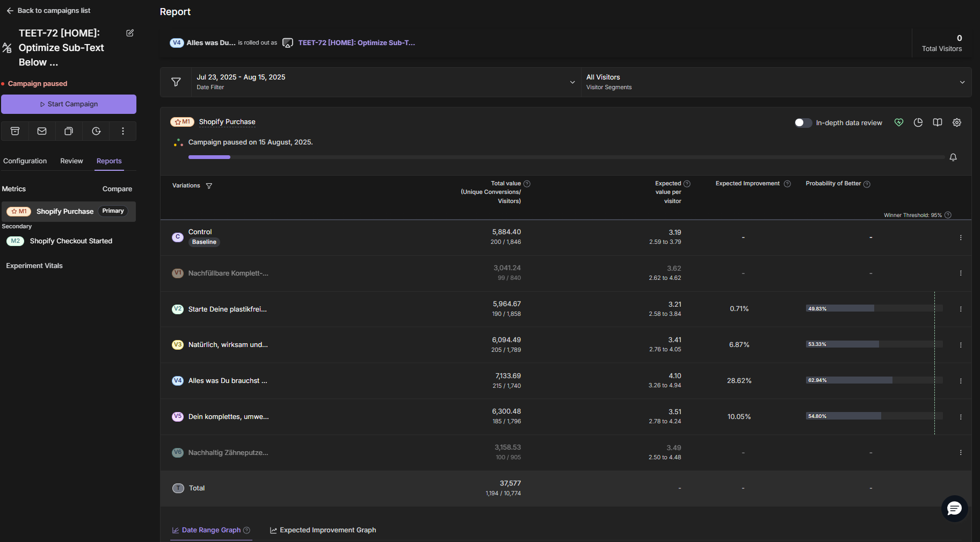Click the experiment health heart icon

pyautogui.click(x=898, y=122)
